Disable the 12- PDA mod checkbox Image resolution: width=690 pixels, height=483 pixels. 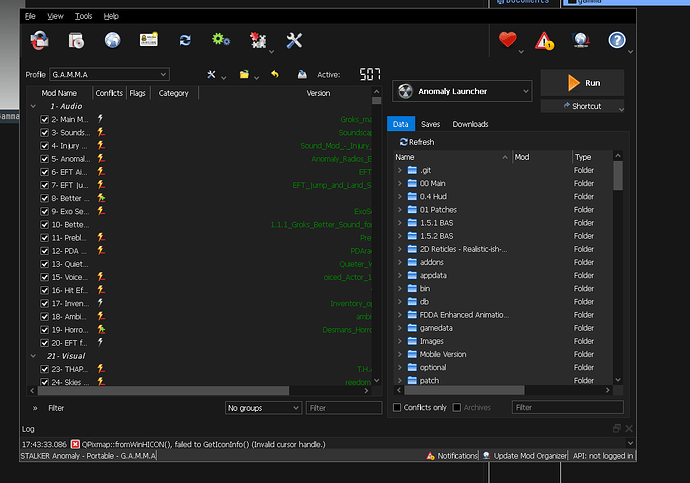click(x=44, y=251)
